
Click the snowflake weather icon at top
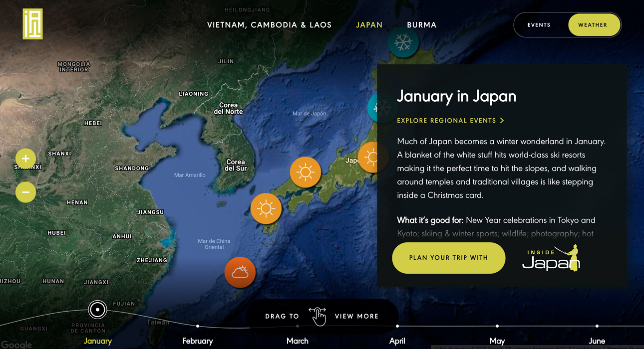(403, 42)
